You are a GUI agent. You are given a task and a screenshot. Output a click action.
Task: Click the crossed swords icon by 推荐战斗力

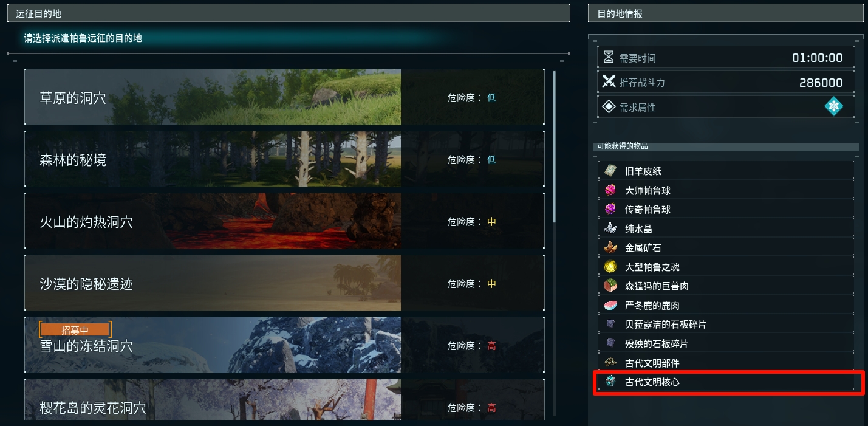coord(609,81)
